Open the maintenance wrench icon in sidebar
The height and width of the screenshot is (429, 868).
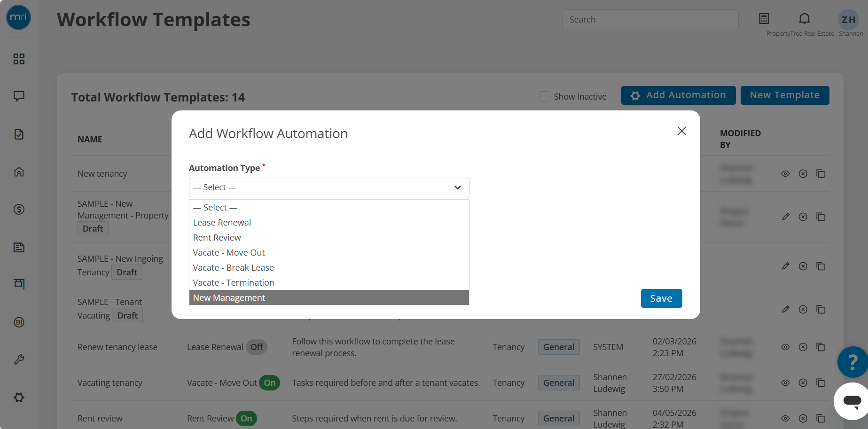pyautogui.click(x=19, y=359)
